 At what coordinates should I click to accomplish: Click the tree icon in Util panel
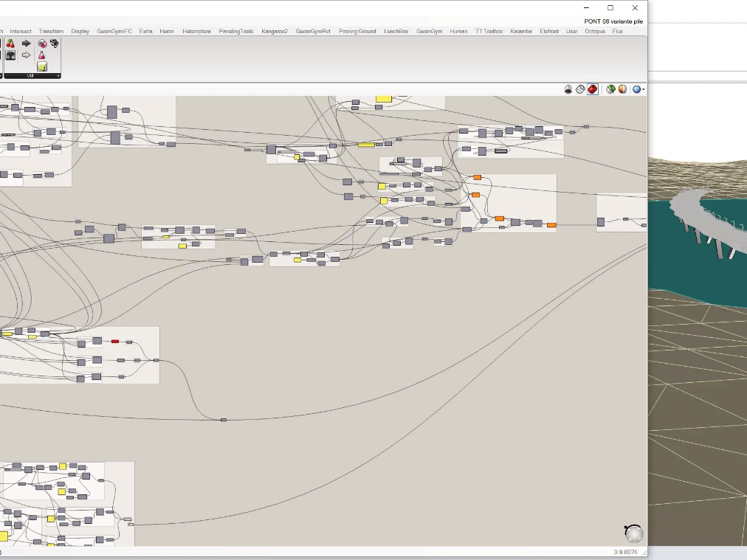coord(11,55)
